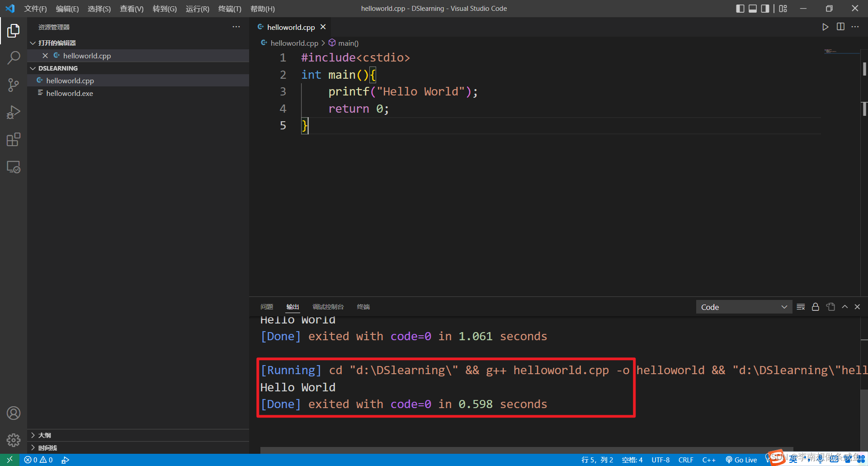Open output log in editor
The width and height of the screenshot is (868, 466).
coord(830,307)
